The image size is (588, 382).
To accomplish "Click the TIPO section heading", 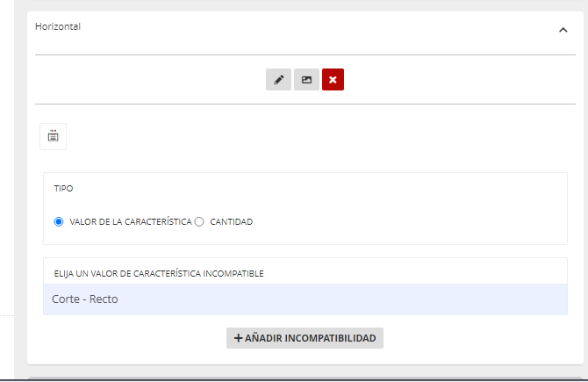I will (63, 189).
